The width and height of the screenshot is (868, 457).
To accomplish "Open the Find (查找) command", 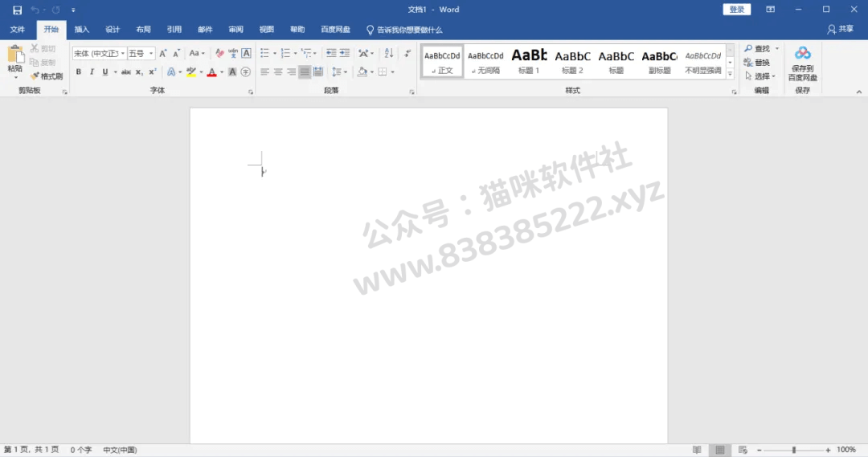I will [757, 49].
